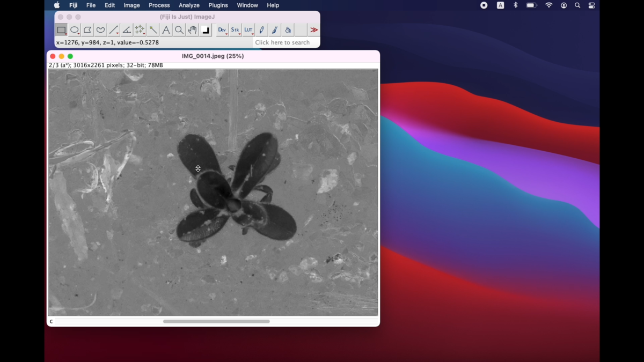644x362 pixels.
Task: Open the Window menu
Action: pos(247,5)
